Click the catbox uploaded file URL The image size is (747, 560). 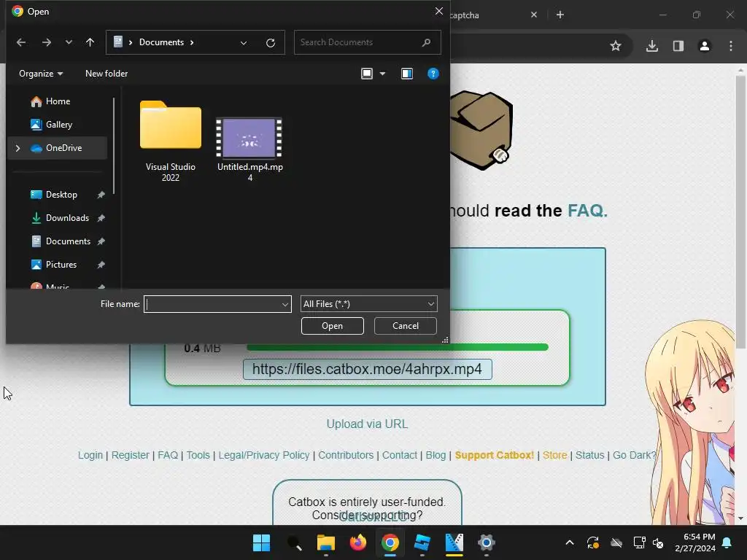pyautogui.click(x=368, y=370)
